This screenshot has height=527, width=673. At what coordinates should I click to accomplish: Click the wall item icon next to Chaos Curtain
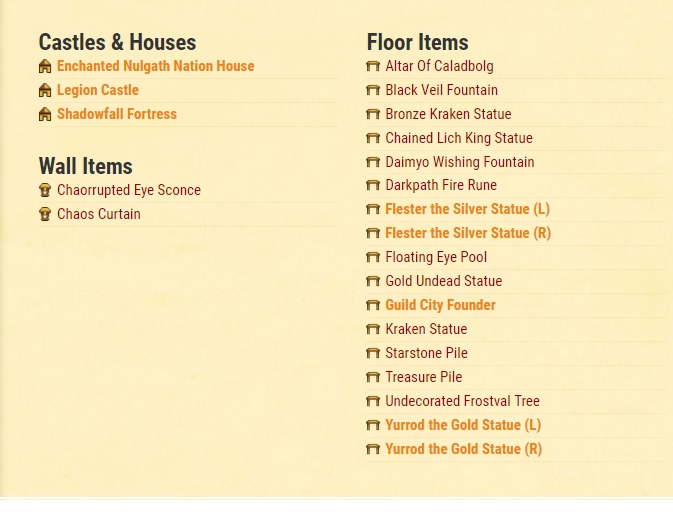point(45,214)
